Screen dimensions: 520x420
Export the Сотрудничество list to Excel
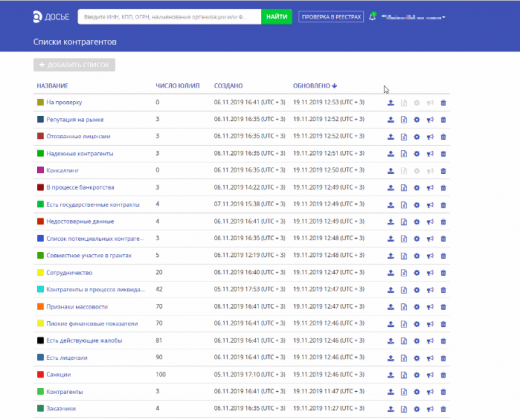(404, 273)
